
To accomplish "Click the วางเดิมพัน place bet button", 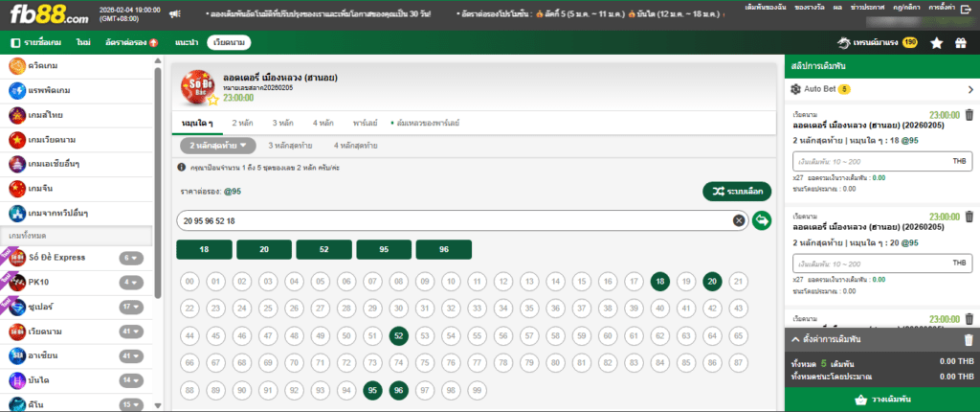I will (x=881, y=400).
